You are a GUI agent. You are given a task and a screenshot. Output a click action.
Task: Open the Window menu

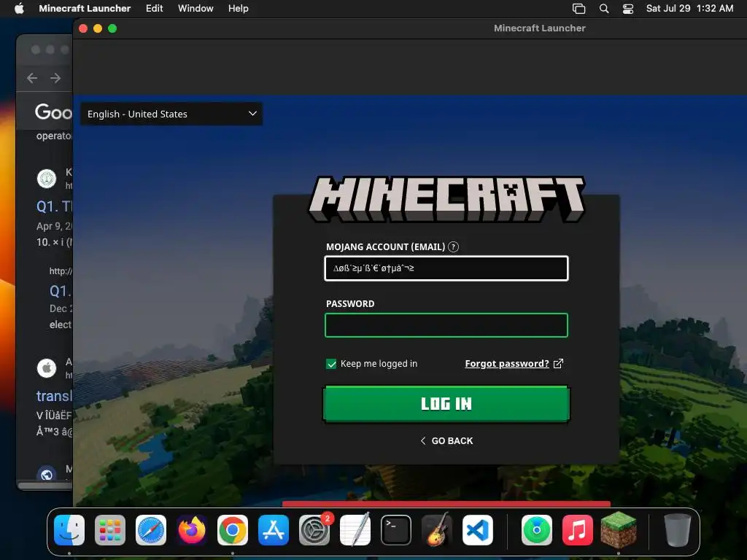click(196, 8)
